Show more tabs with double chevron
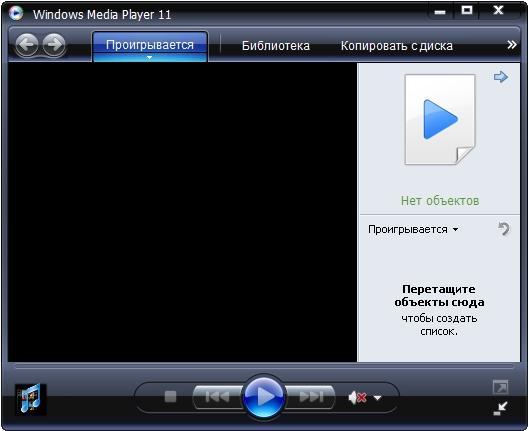 (512, 45)
